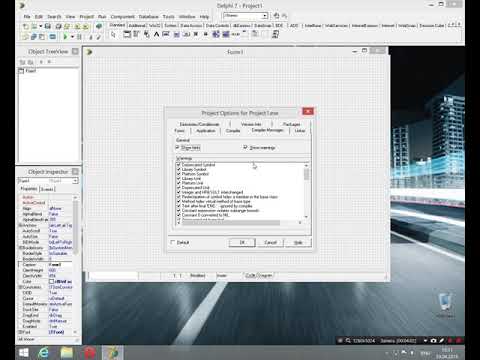
Task: Click the New item toolbar icon
Action: (26, 26)
